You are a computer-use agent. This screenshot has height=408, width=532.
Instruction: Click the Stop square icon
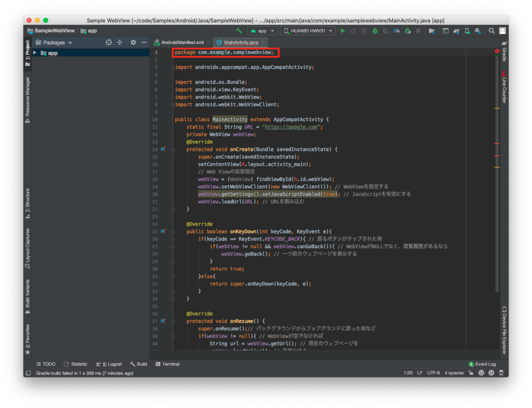tap(418, 31)
